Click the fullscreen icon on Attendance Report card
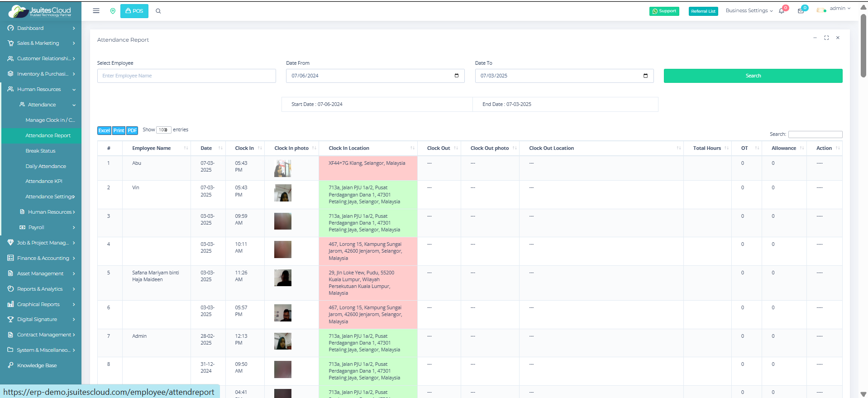 [826, 38]
